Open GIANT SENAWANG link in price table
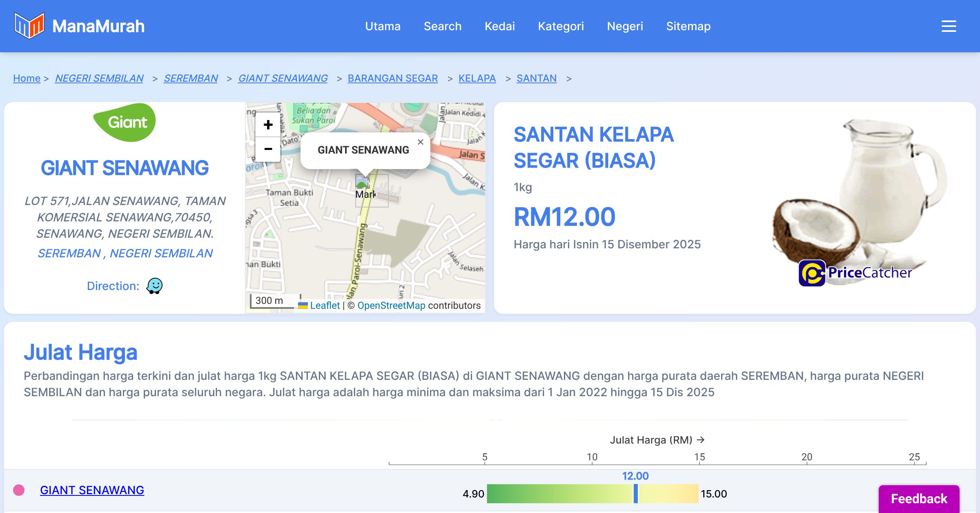The image size is (980, 513). pos(92,490)
